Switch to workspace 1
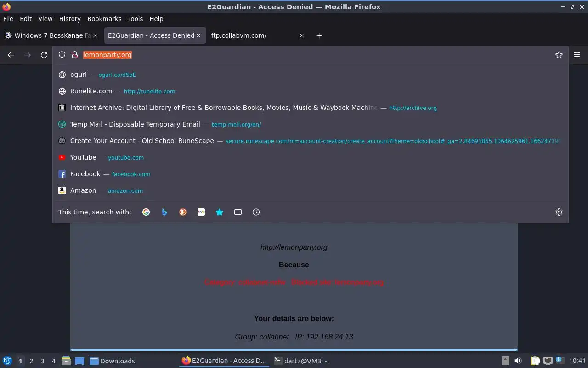588x368 pixels. tap(20, 361)
